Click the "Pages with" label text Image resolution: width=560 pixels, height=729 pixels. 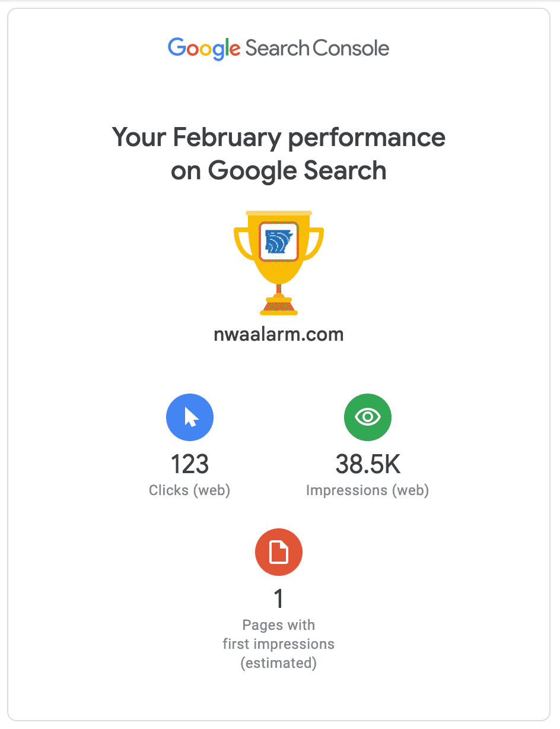click(279, 625)
